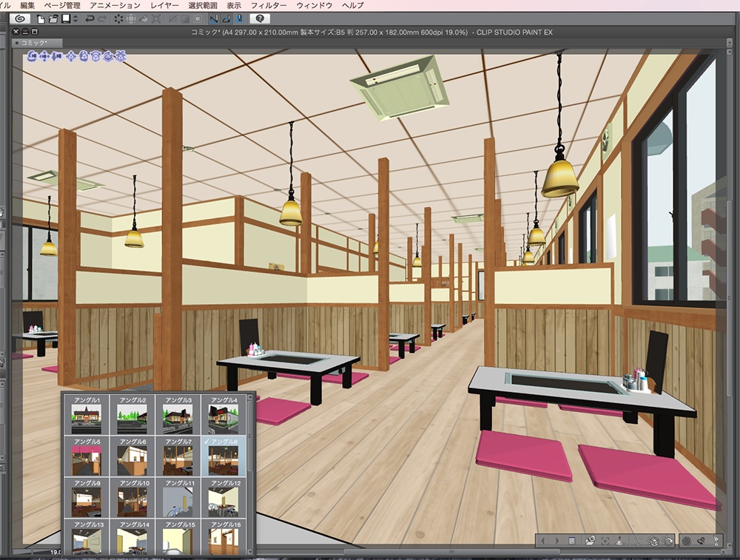The image size is (740, 560).
Task: Click the camera pose icon in bottom 3D toolbar
Action: pos(590,542)
